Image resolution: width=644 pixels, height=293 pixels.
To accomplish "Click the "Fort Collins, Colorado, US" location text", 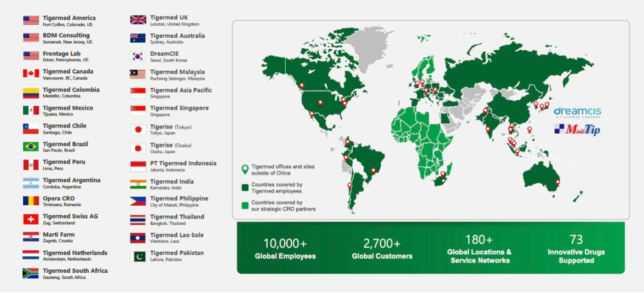I will tap(68, 24).
